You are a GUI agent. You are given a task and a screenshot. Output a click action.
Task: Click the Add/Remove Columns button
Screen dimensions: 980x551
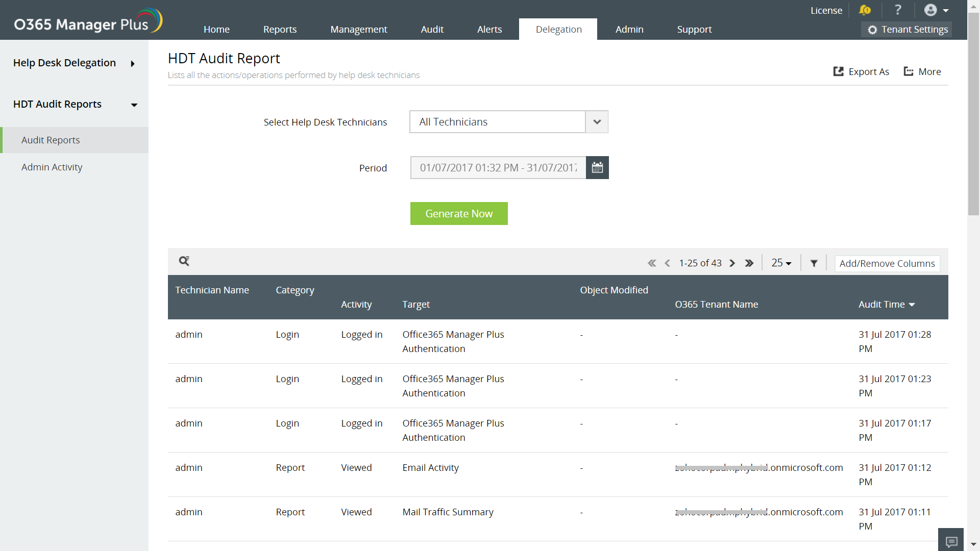point(887,263)
